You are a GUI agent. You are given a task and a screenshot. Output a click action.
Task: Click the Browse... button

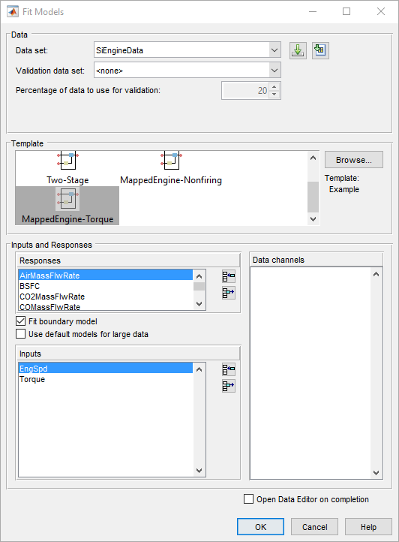(354, 160)
